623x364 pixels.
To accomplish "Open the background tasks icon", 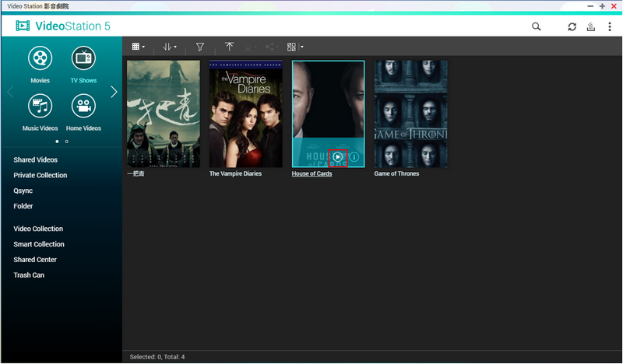I will [x=591, y=26].
